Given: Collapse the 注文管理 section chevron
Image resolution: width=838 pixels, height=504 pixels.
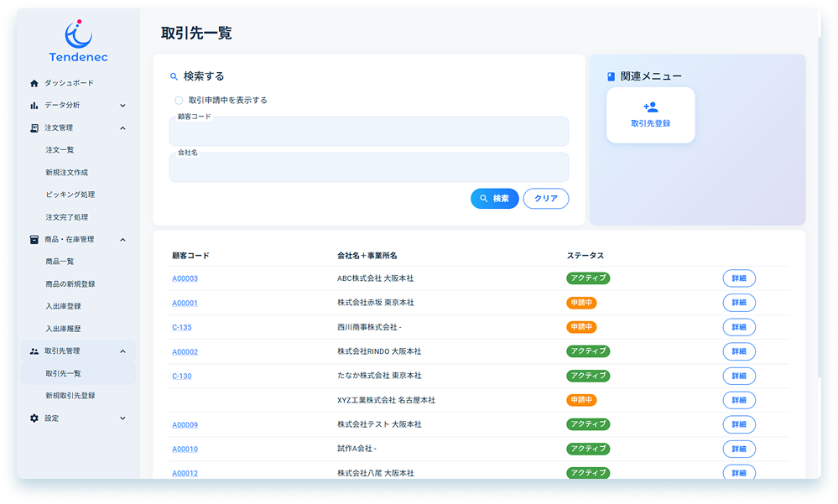Looking at the screenshot, I should [122, 128].
